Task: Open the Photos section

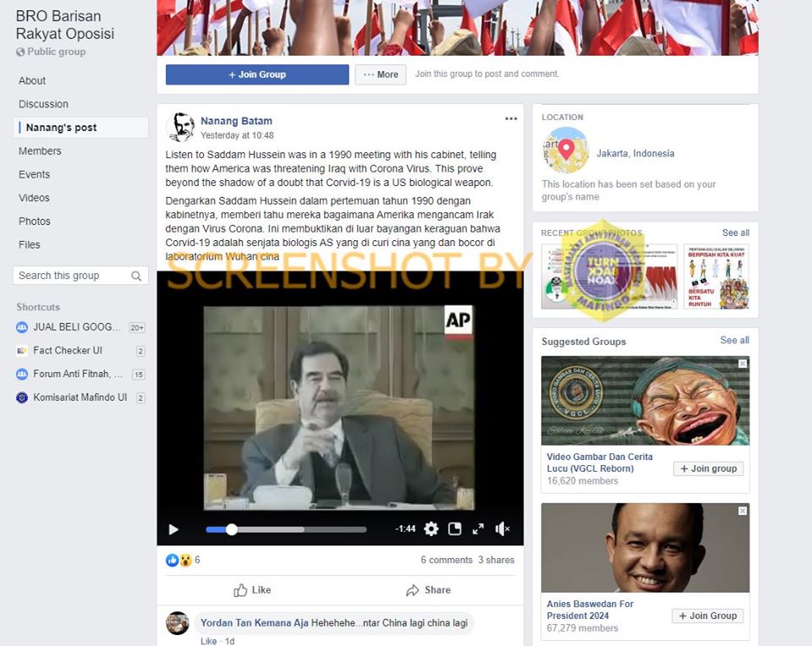Action: click(35, 221)
